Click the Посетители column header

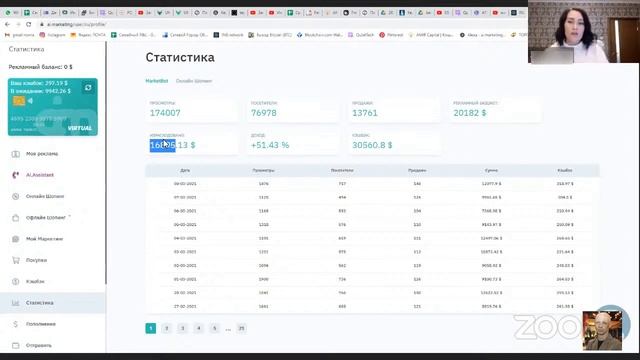point(342,170)
